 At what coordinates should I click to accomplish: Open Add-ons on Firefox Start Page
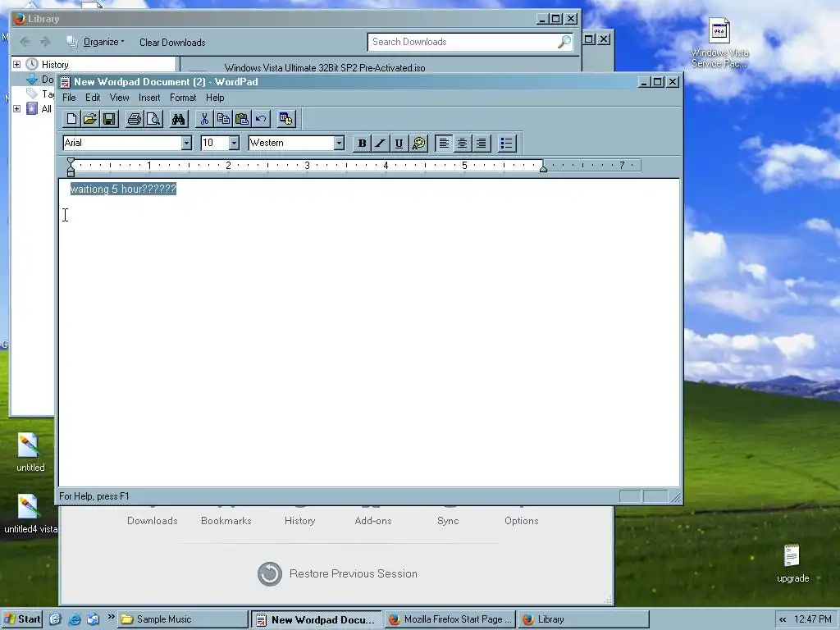(373, 521)
